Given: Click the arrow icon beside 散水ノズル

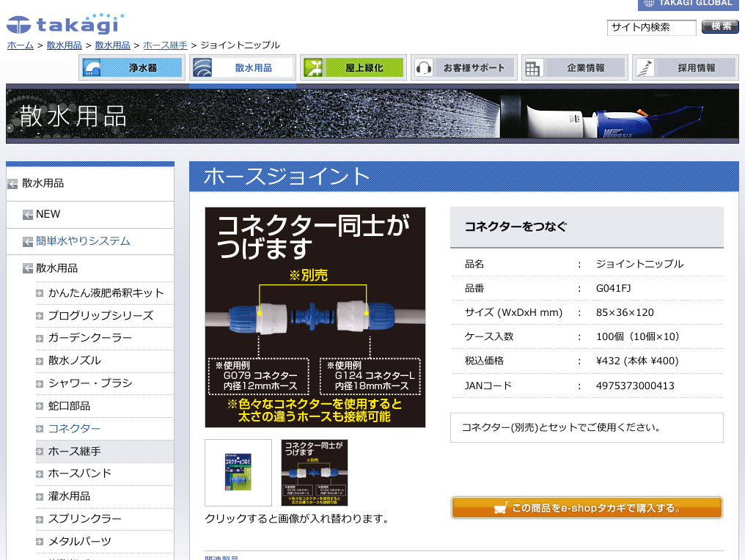Looking at the screenshot, I should click(40, 361).
